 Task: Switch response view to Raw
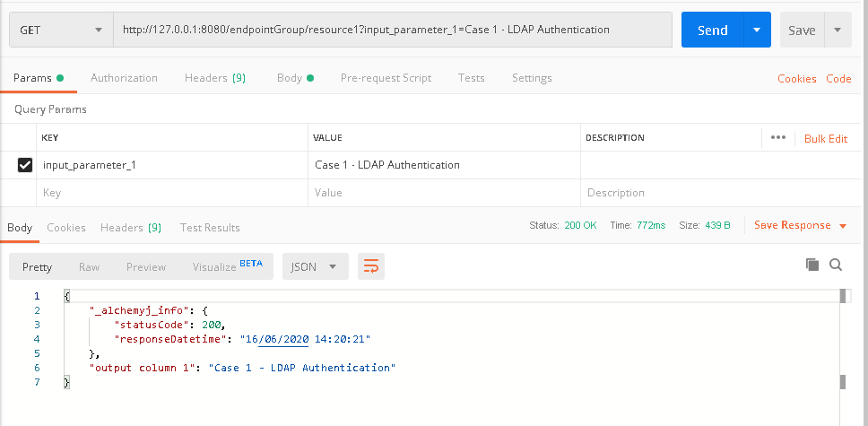(x=89, y=267)
